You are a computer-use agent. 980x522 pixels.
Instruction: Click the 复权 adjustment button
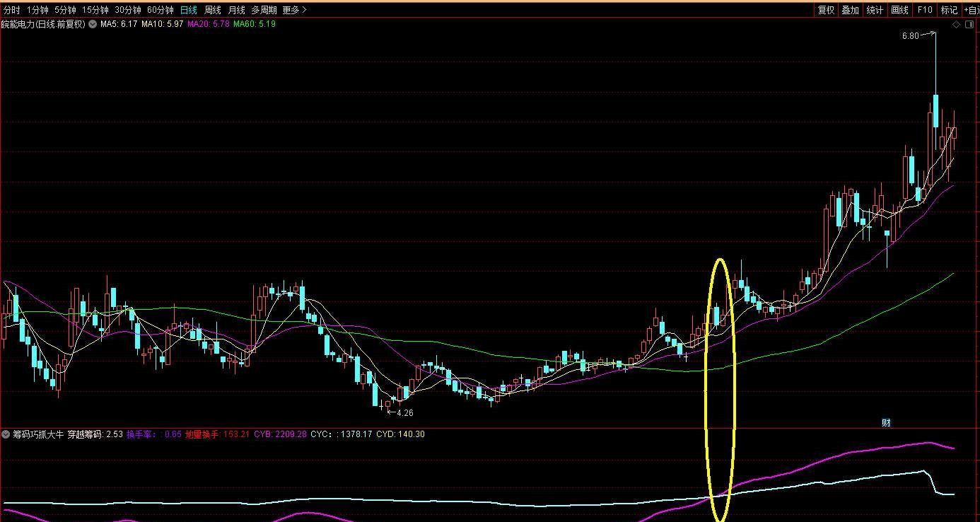coord(826,10)
